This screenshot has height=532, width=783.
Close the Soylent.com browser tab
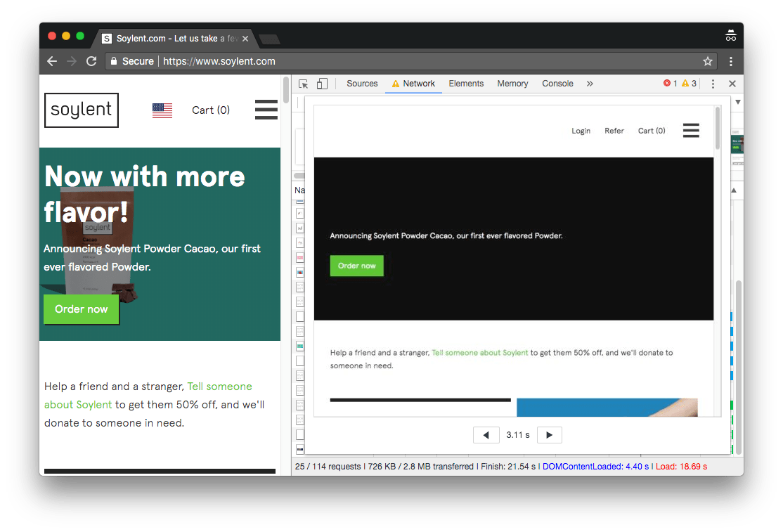(245, 39)
